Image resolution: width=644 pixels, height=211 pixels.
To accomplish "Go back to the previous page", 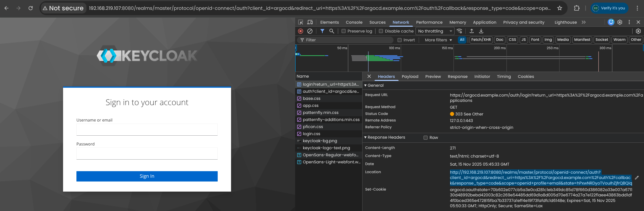I will [x=7, y=8].
